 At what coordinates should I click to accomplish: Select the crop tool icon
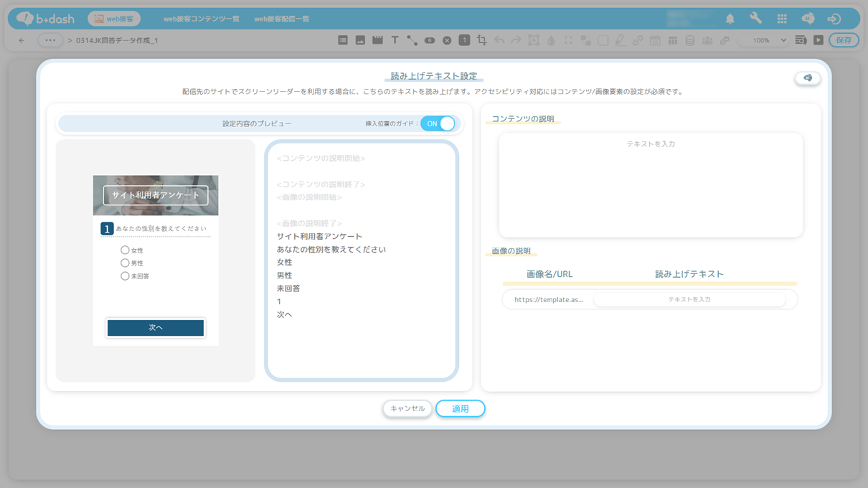(481, 41)
